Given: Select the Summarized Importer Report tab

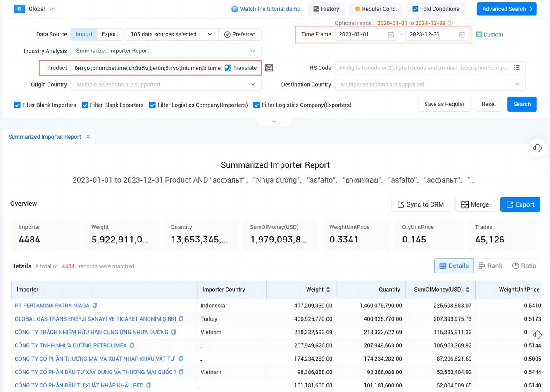Looking at the screenshot, I should (45, 137).
